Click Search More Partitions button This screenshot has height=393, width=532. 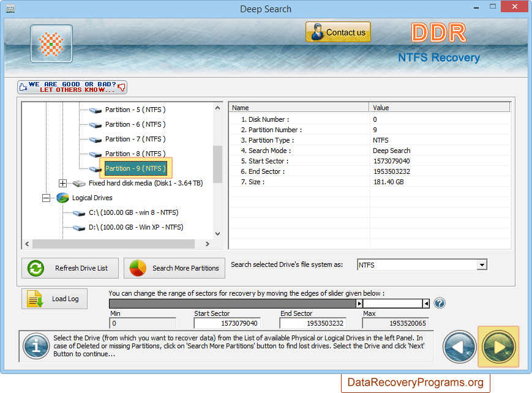pos(174,268)
